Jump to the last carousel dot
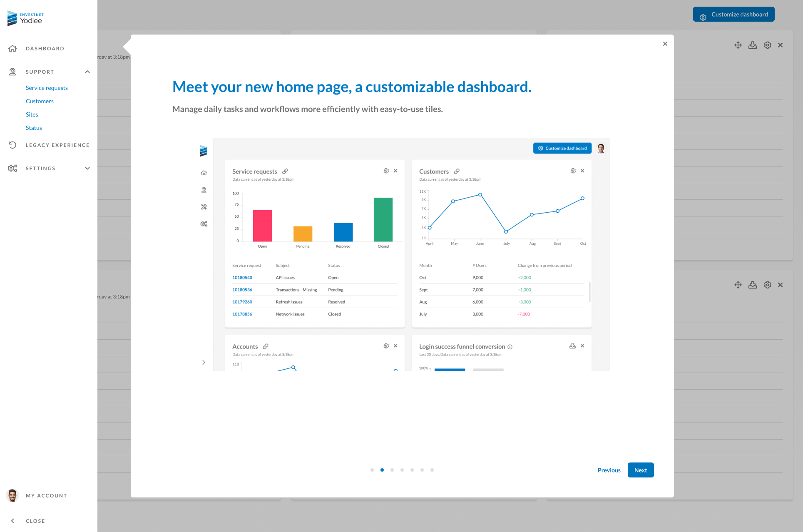This screenshot has width=803, height=532. 432,470
